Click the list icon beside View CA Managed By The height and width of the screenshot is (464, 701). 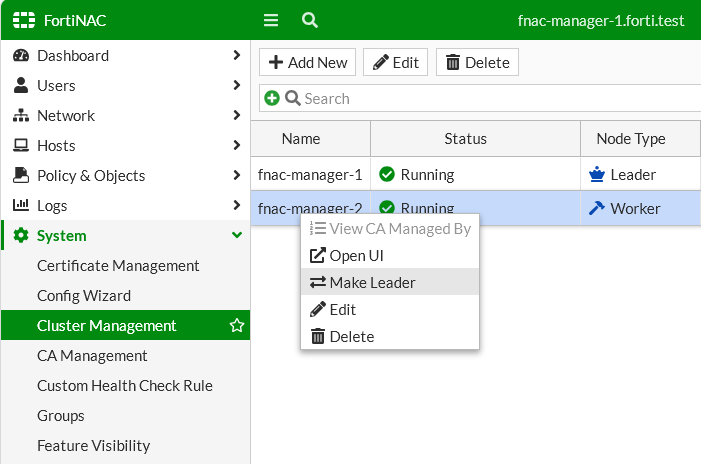pos(318,228)
